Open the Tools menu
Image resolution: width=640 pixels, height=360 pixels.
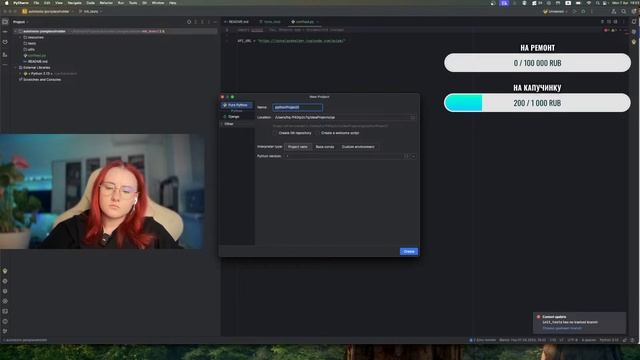pos(133,3)
